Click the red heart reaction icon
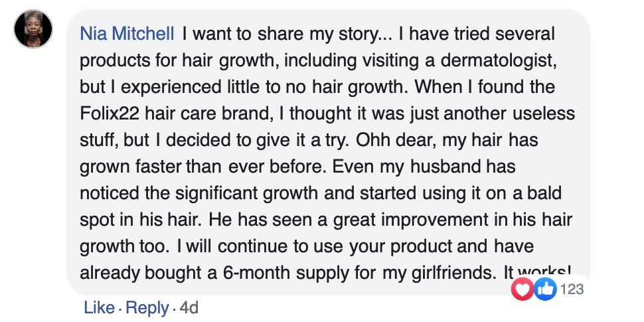 point(523,289)
